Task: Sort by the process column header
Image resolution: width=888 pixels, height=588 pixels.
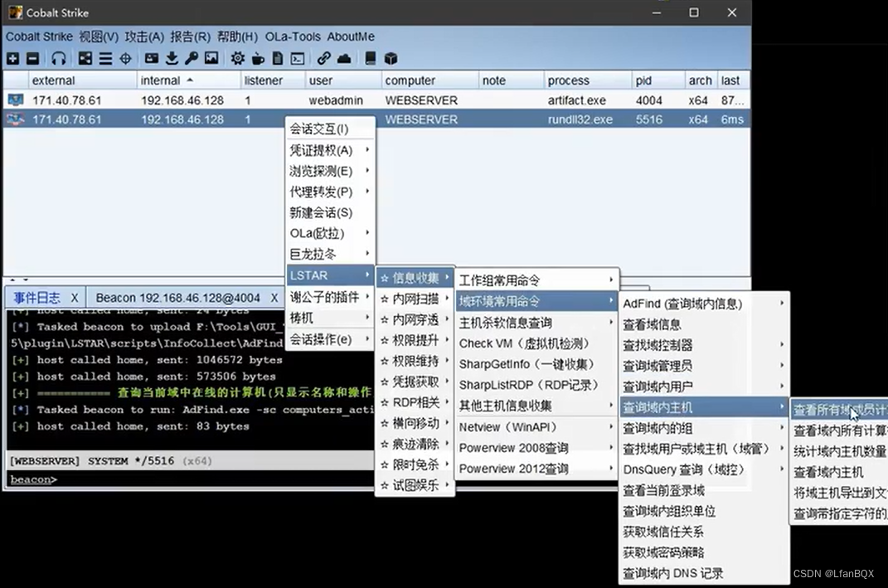Action: [587, 80]
